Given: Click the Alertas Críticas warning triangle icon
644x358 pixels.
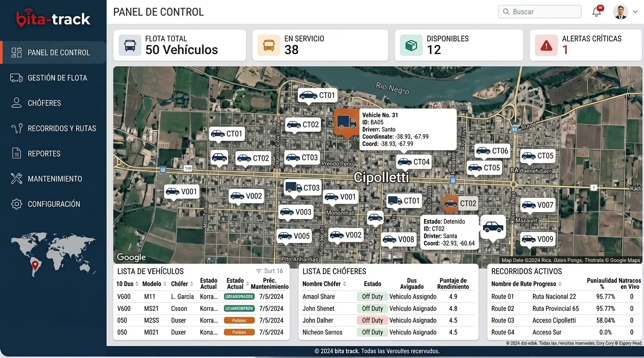Looking at the screenshot, I should click(x=546, y=45).
